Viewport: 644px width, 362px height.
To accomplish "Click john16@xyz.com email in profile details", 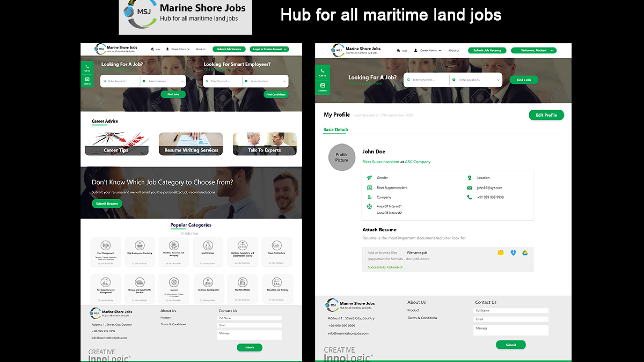I will [489, 188].
